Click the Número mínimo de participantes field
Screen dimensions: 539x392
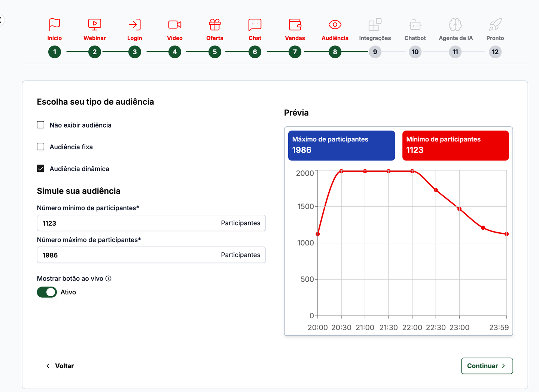(x=151, y=223)
